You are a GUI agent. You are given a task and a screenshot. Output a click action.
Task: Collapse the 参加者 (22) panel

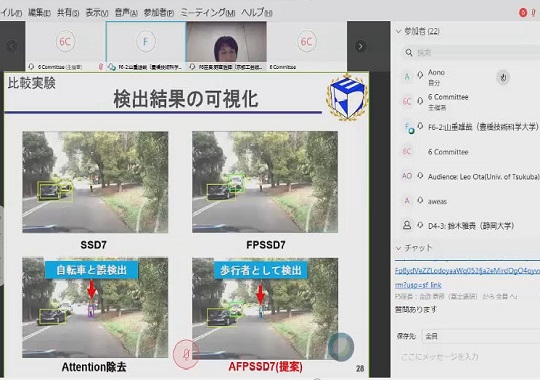[x=398, y=31]
